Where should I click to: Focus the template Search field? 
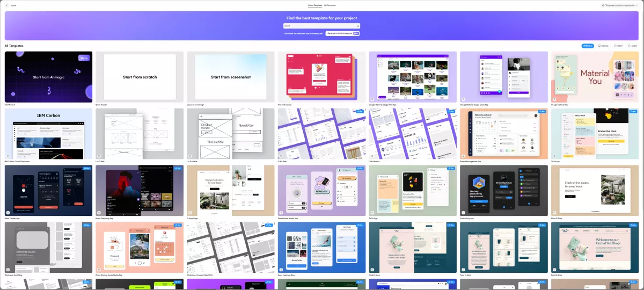(x=321, y=25)
